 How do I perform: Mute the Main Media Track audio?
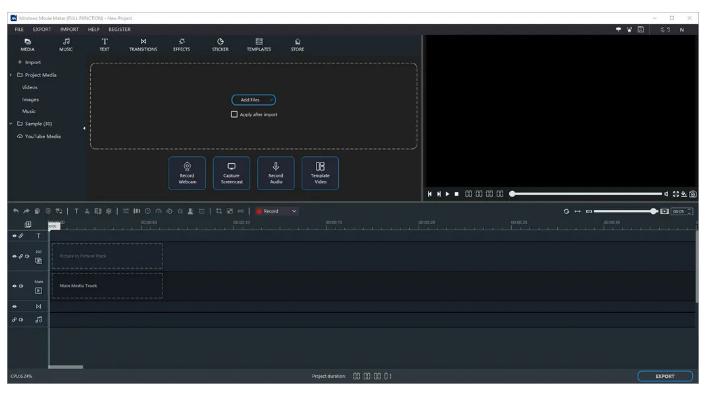point(21,286)
